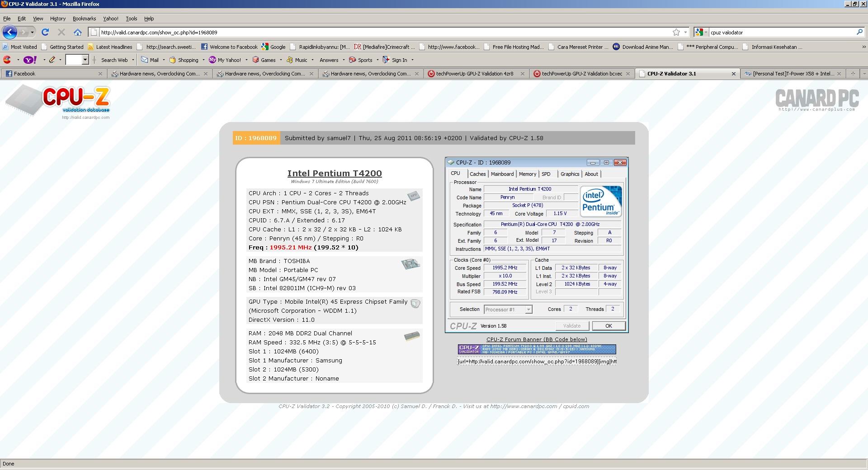Screen dimensions: 868x470
Task: Open the Mail dropdown arrow
Action: (x=164, y=60)
